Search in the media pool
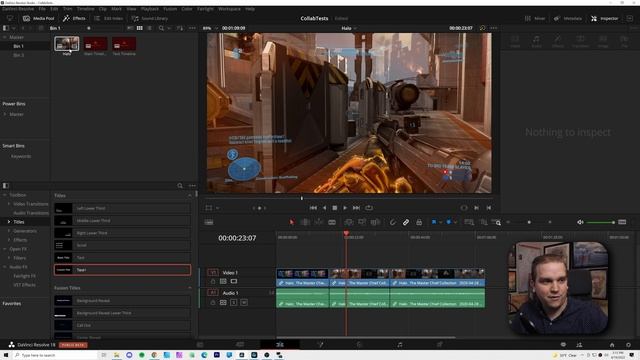640x360 pixels. click(x=161, y=28)
